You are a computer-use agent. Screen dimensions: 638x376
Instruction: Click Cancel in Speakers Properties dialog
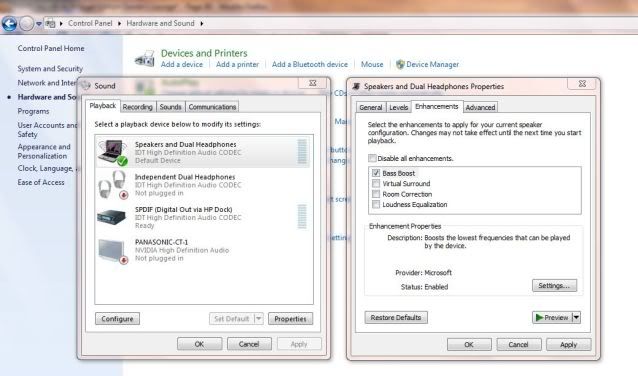click(x=519, y=344)
